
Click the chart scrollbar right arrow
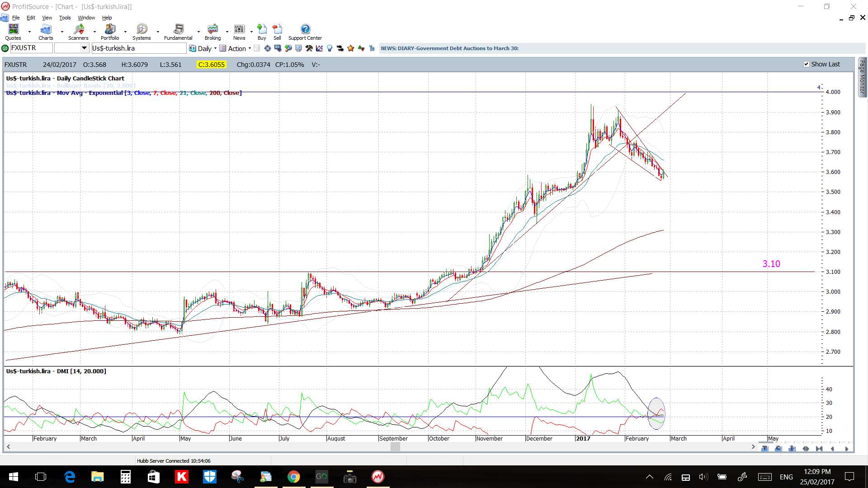click(x=753, y=446)
